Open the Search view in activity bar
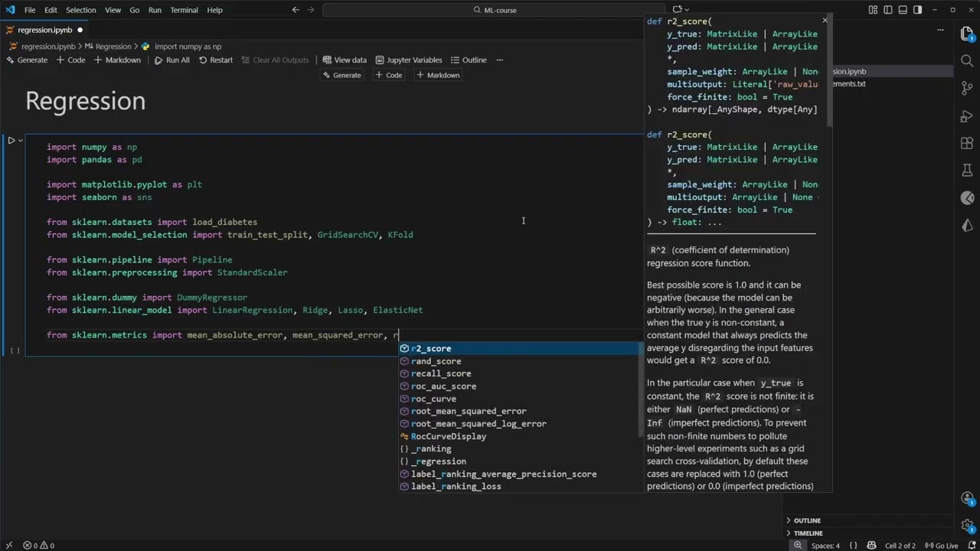 [967, 60]
